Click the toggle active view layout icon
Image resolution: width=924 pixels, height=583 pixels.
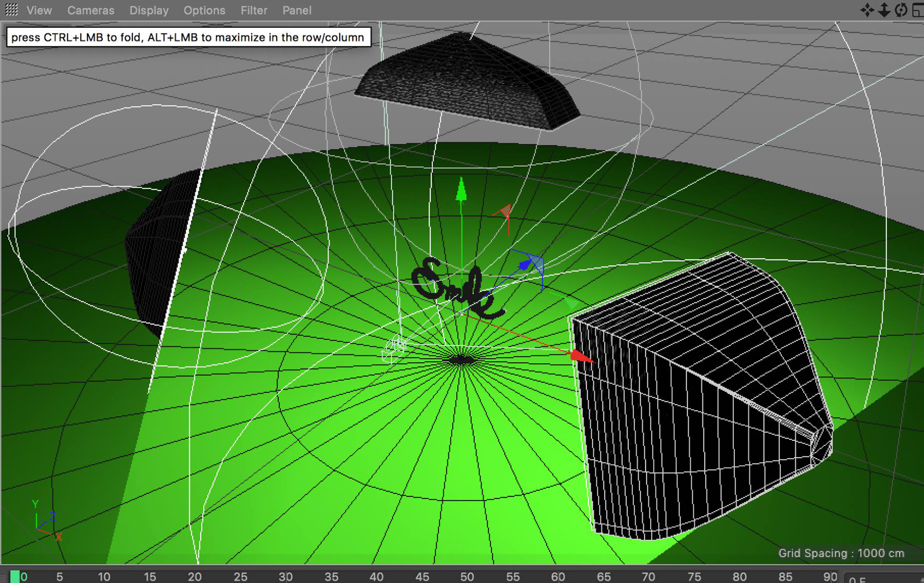pos(918,10)
